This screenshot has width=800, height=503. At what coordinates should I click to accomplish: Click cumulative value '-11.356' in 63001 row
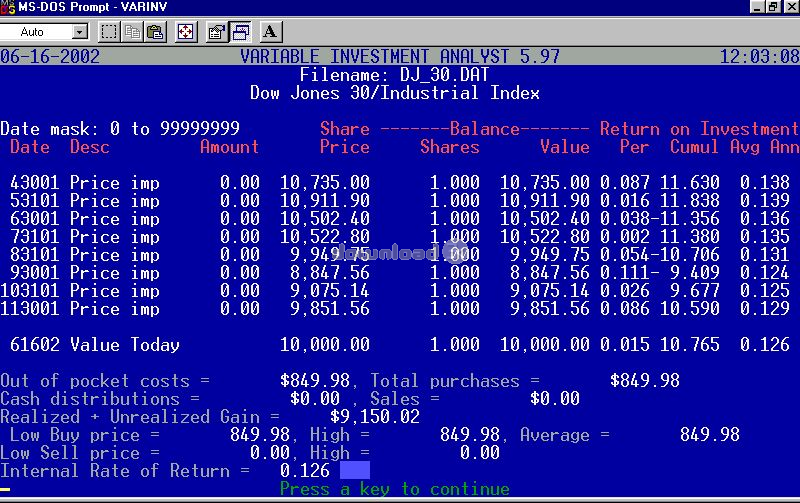tap(685, 219)
